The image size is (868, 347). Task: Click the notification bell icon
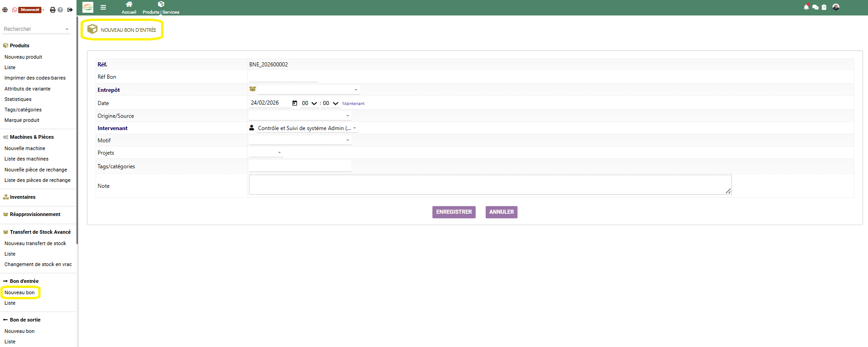coord(806,7)
